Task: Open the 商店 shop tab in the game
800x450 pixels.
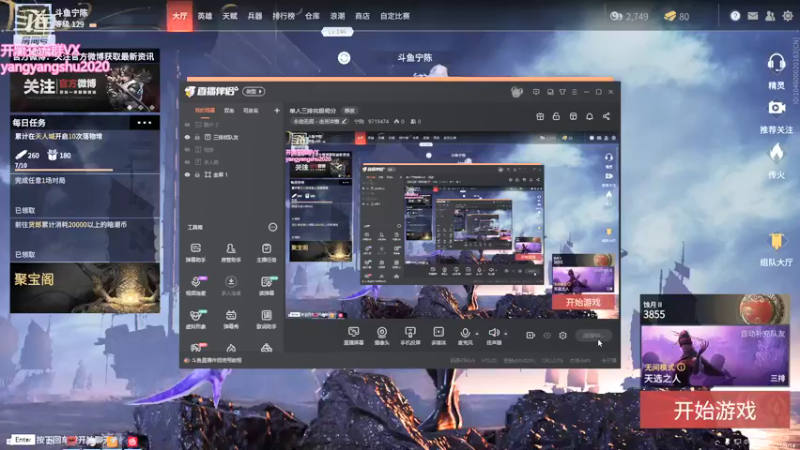Action: [x=362, y=16]
